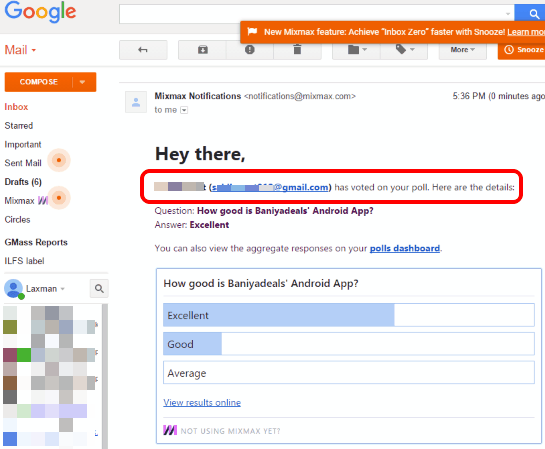Click the Compose button
This screenshot has height=449, width=545.
(x=38, y=82)
